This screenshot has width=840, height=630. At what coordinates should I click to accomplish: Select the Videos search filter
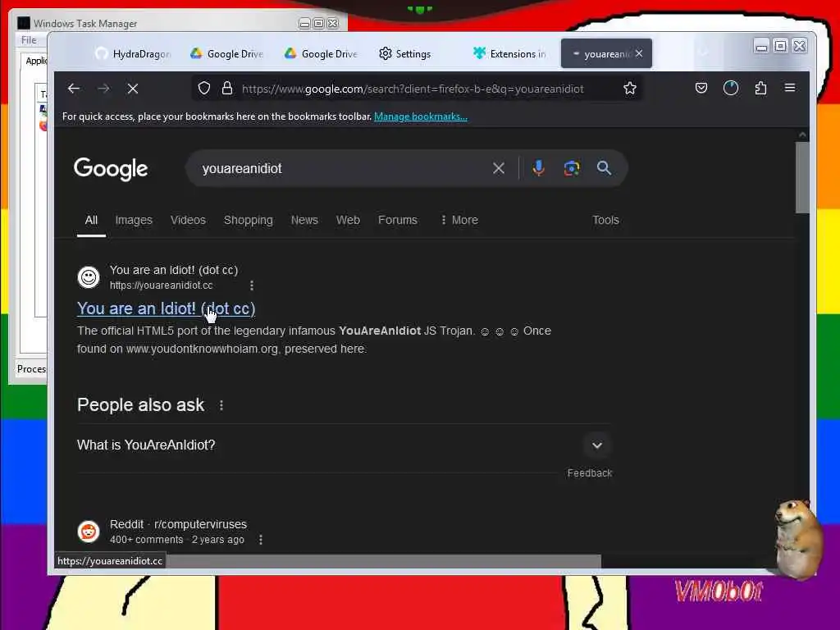188,220
